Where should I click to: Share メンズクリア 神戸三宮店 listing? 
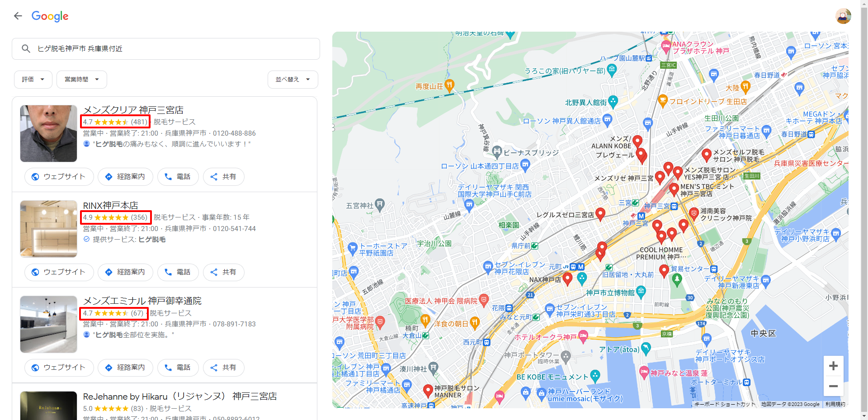(223, 176)
